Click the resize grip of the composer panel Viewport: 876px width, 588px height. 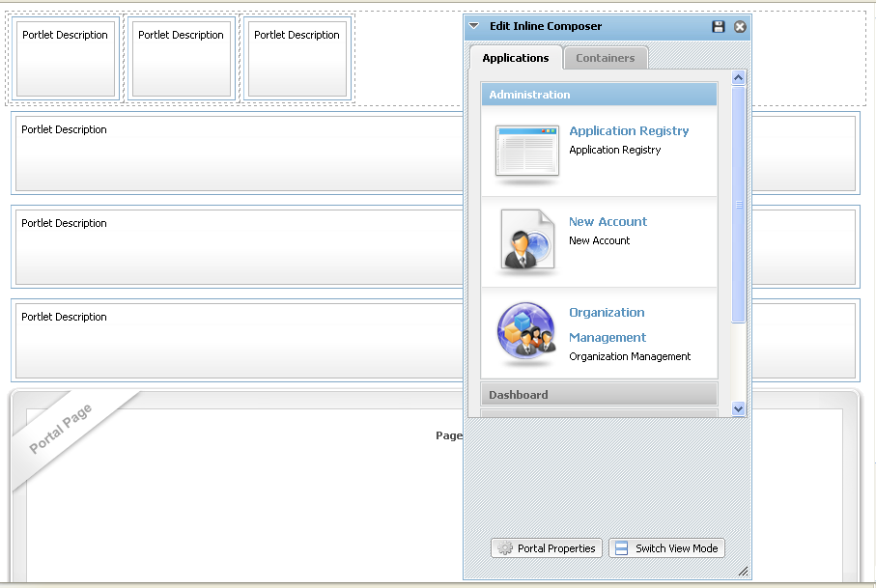pyautogui.click(x=743, y=572)
